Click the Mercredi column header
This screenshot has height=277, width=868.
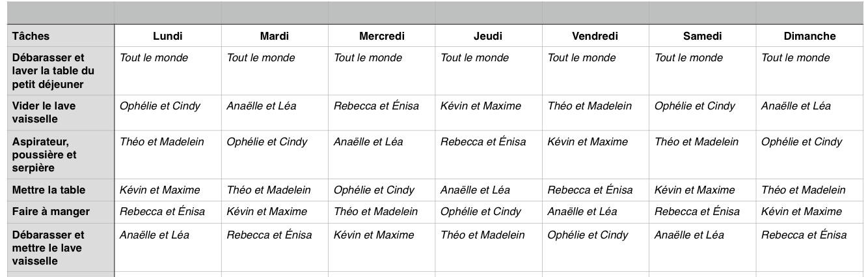coord(382,36)
